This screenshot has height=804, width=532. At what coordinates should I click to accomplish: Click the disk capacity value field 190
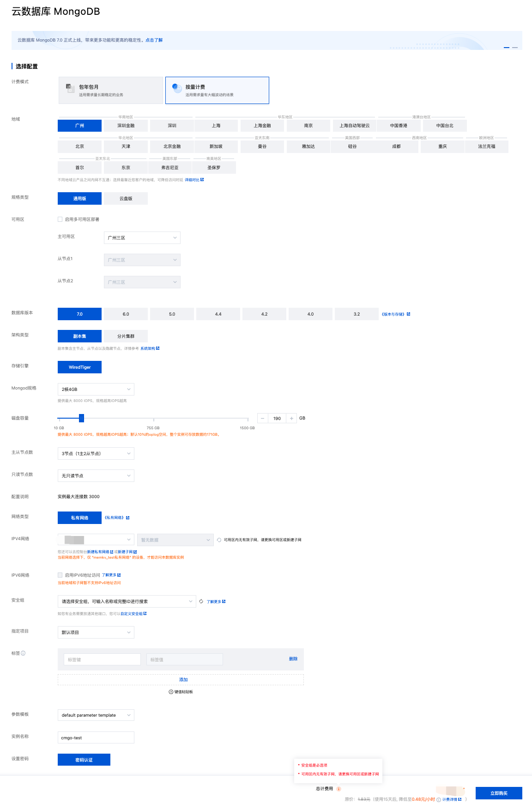click(x=277, y=419)
